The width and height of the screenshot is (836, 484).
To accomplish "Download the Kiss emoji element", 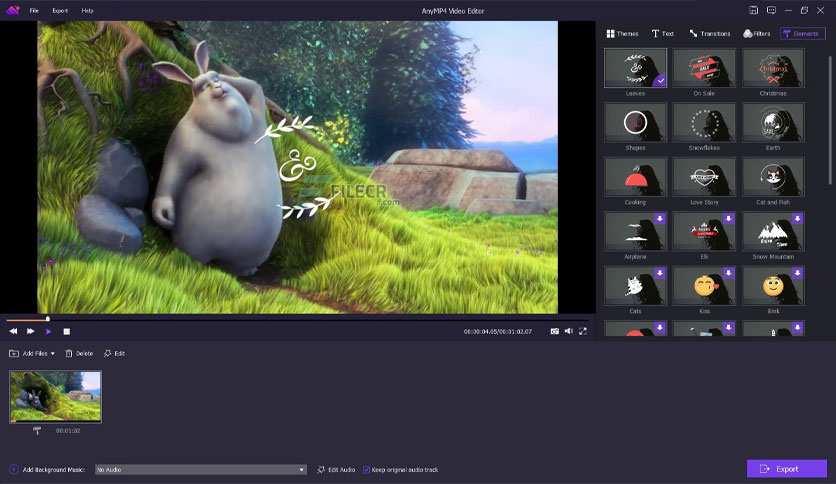I will (x=729, y=272).
